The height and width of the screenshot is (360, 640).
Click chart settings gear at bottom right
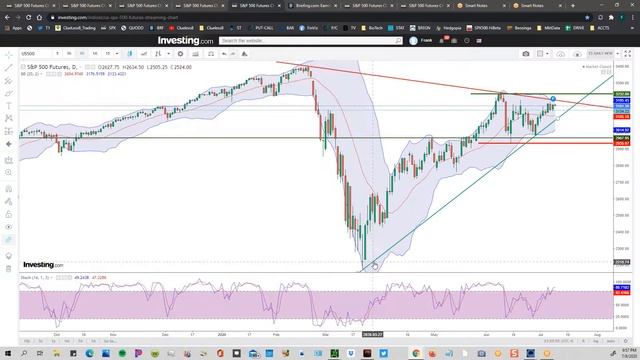(x=626, y=341)
